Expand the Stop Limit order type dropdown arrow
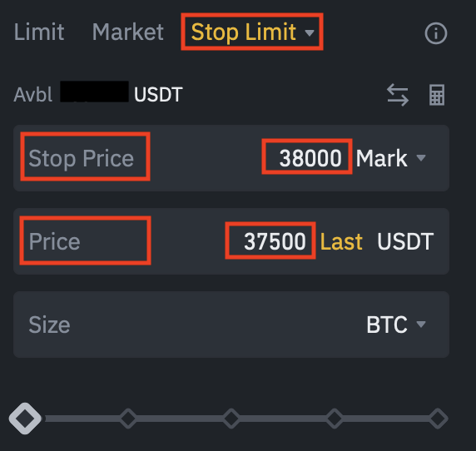This screenshot has width=476, height=451. coord(310,32)
